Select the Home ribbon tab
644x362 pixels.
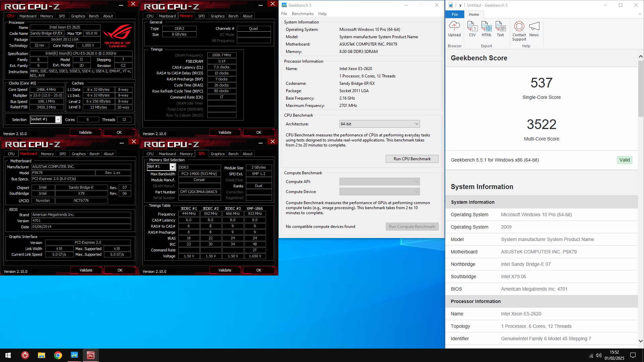474,14
